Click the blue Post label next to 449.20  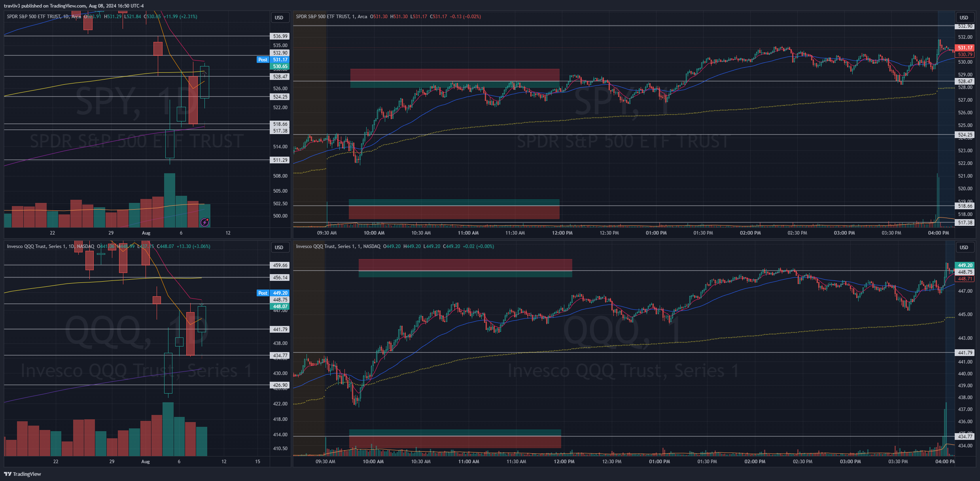tap(263, 293)
